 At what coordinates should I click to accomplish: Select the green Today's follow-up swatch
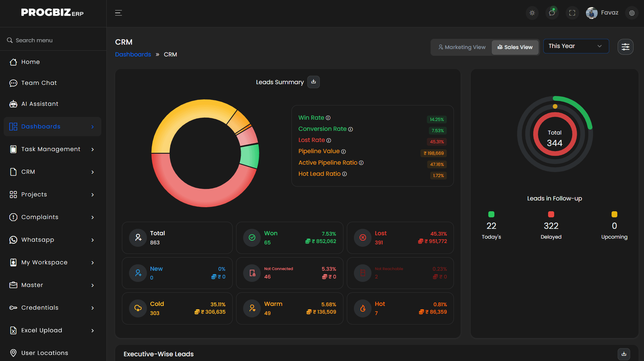(x=491, y=214)
